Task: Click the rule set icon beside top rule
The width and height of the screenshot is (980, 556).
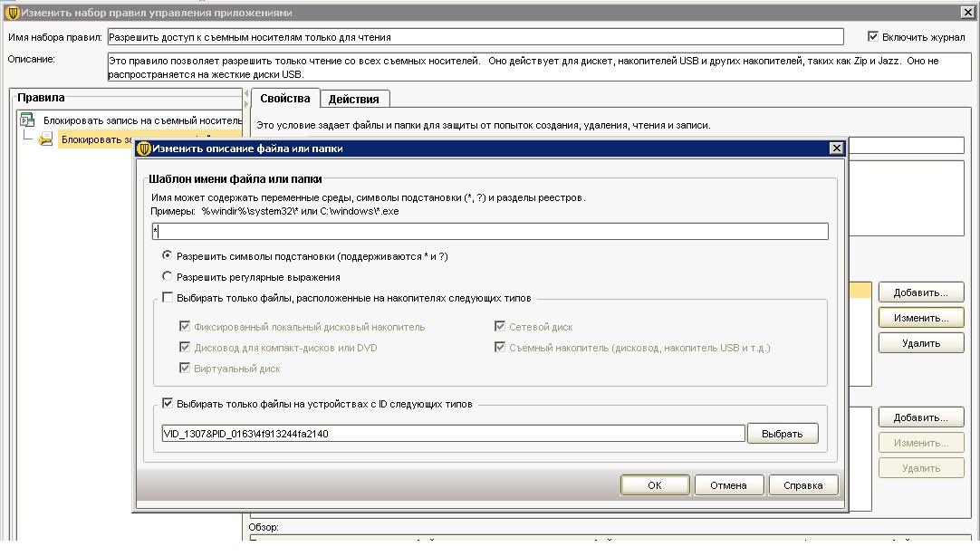Action: tap(27, 120)
